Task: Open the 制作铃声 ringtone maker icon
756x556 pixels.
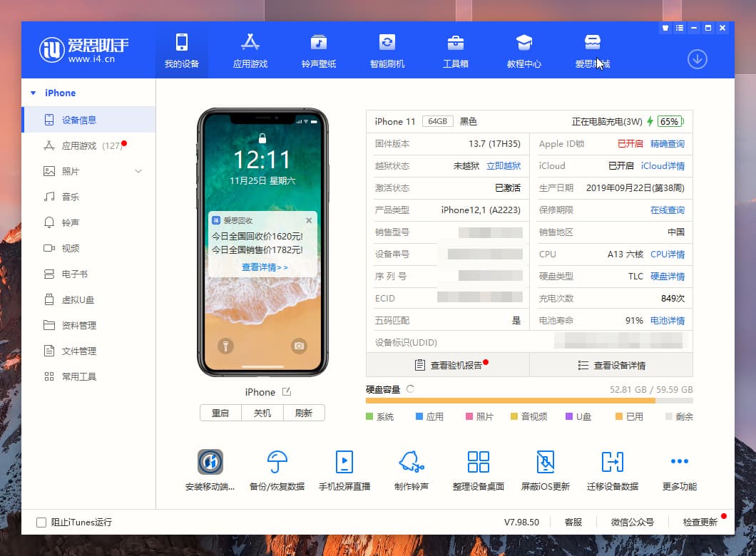Action: [x=411, y=463]
